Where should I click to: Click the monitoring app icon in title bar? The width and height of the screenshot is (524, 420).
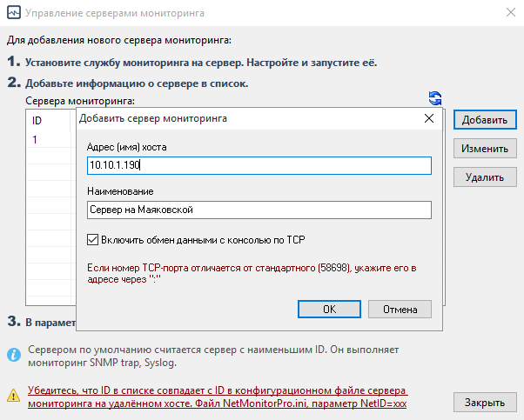click(x=14, y=13)
